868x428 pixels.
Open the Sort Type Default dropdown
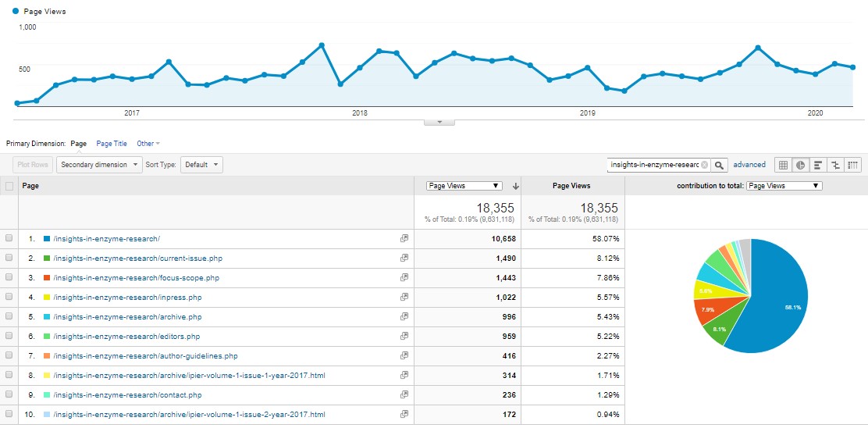coord(201,165)
